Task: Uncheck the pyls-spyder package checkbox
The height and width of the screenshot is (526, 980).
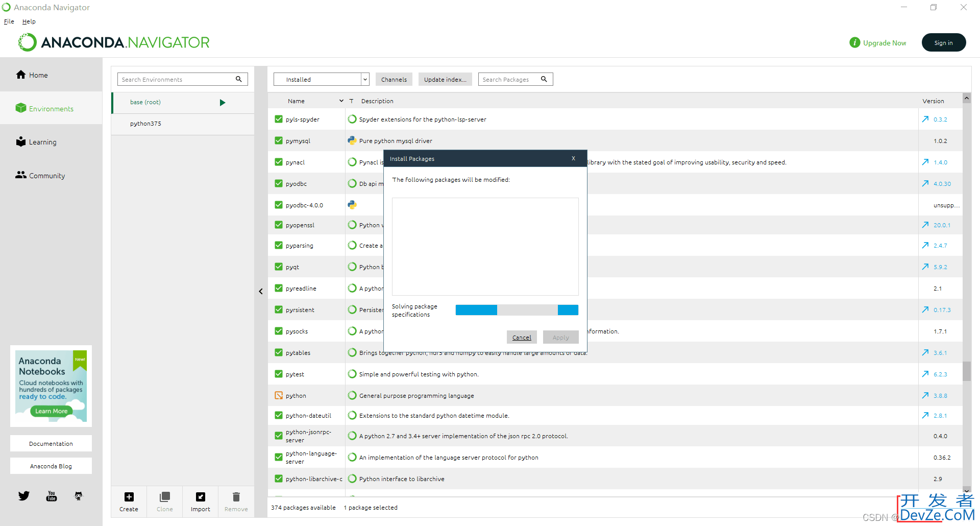Action: [279, 119]
